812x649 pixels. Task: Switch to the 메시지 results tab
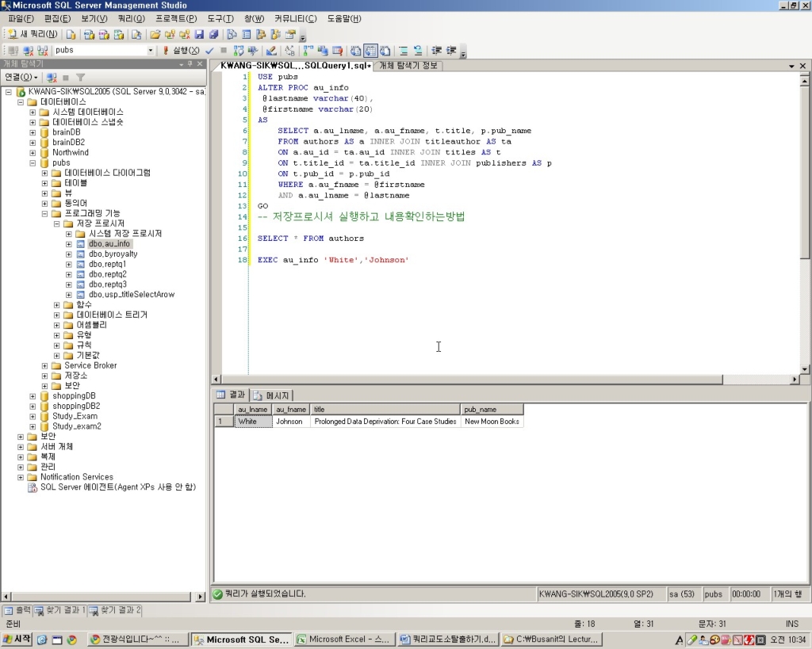[x=273, y=395]
